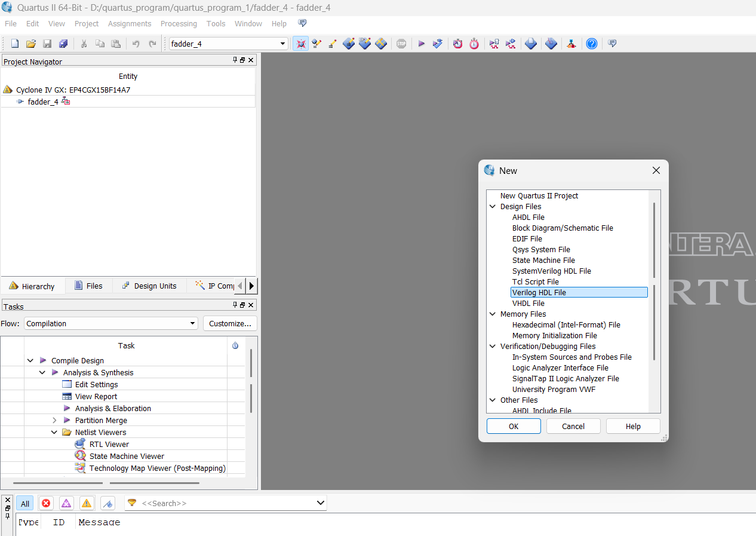This screenshot has width=756, height=536.
Task: Toggle the All messages filter
Action: pos(25,504)
